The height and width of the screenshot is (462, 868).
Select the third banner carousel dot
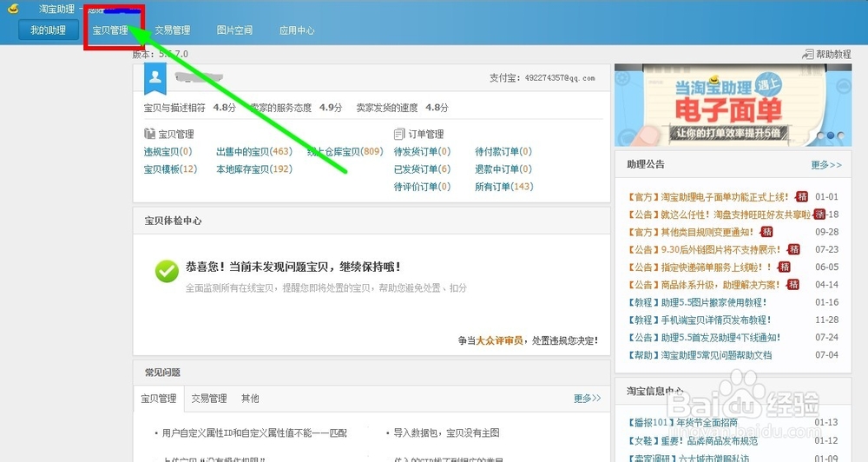(840, 135)
